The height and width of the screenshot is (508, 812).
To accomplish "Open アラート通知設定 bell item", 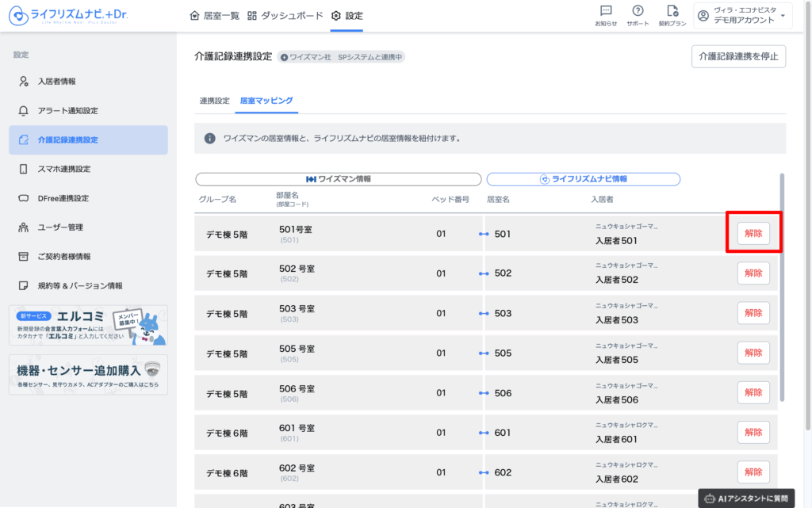I will click(68, 111).
